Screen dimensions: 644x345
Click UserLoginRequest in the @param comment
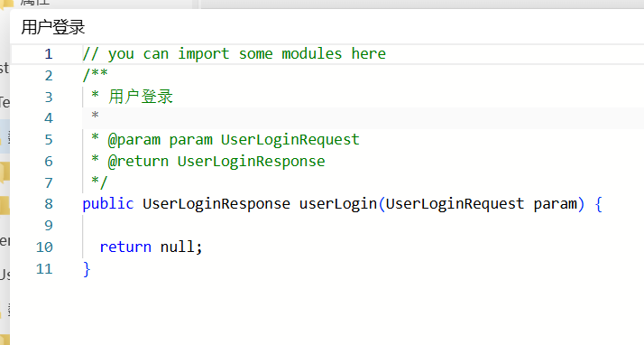click(290, 140)
